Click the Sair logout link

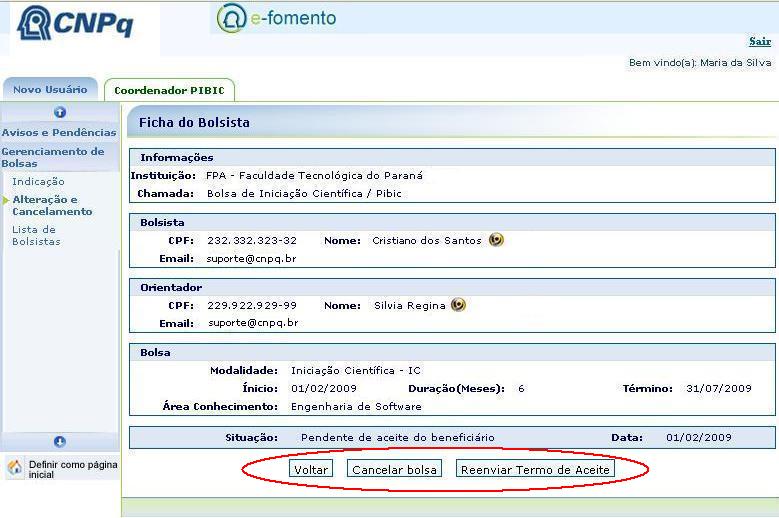(x=759, y=41)
